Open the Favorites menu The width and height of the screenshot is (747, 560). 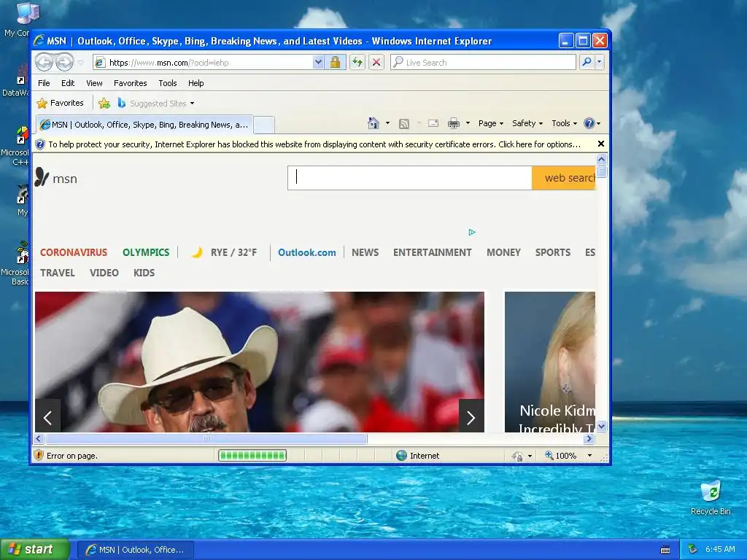coord(130,83)
